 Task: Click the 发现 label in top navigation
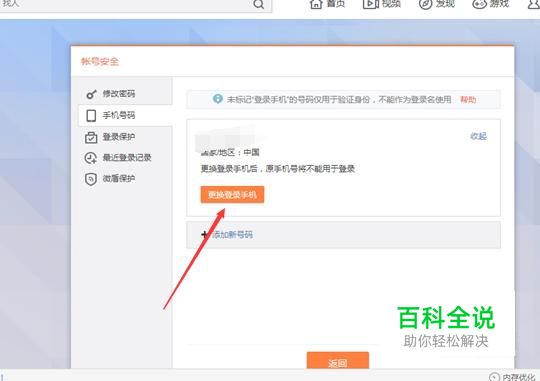[x=445, y=4]
